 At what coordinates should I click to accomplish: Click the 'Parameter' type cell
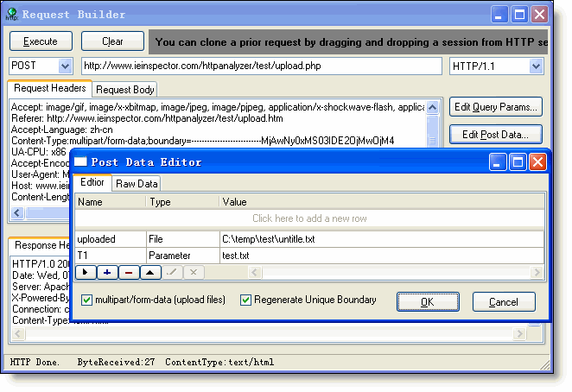(x=183, y=256)
